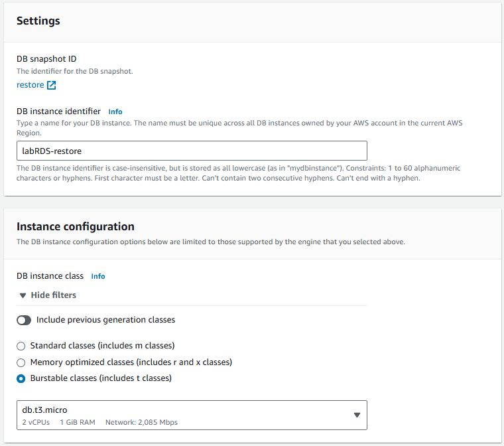Click the triangle icon beside Hide filters
The width and height of the screenshot is (504, 446).
(23, 295)
